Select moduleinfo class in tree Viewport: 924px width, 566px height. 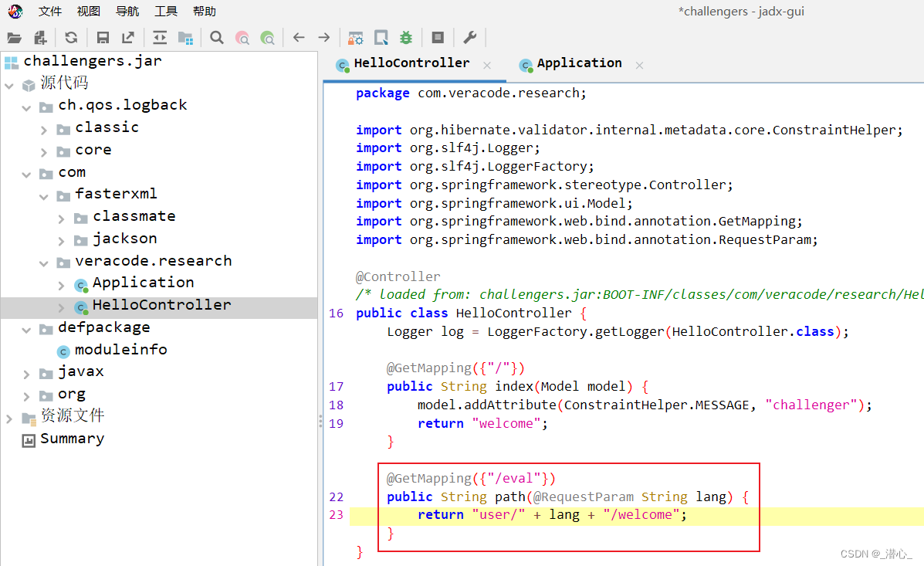(120, 350)
